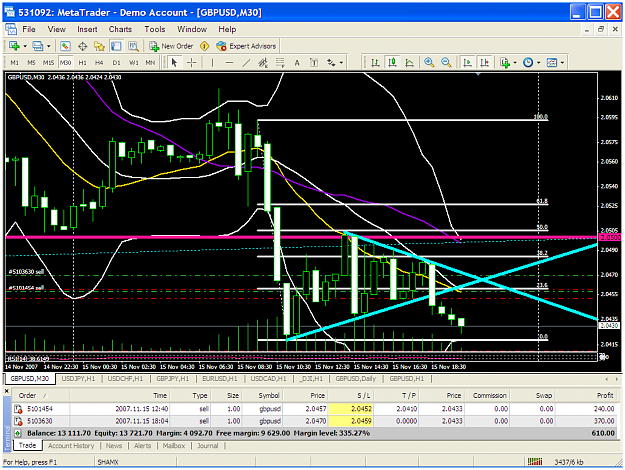
Task: Click the Indicators list icon
Action: (x=505, y=63)
